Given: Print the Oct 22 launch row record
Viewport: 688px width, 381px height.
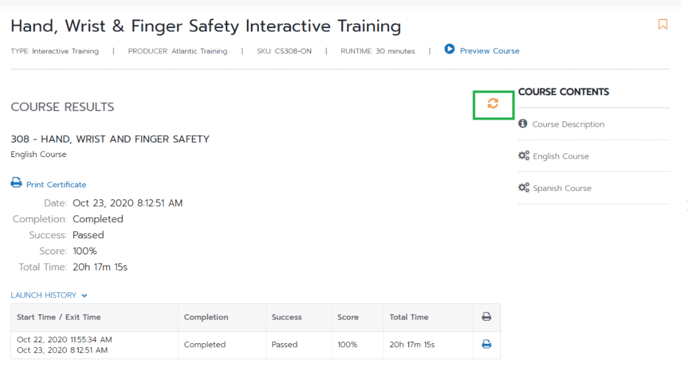Looking at the screenshot, I should (x=486, y=344).
